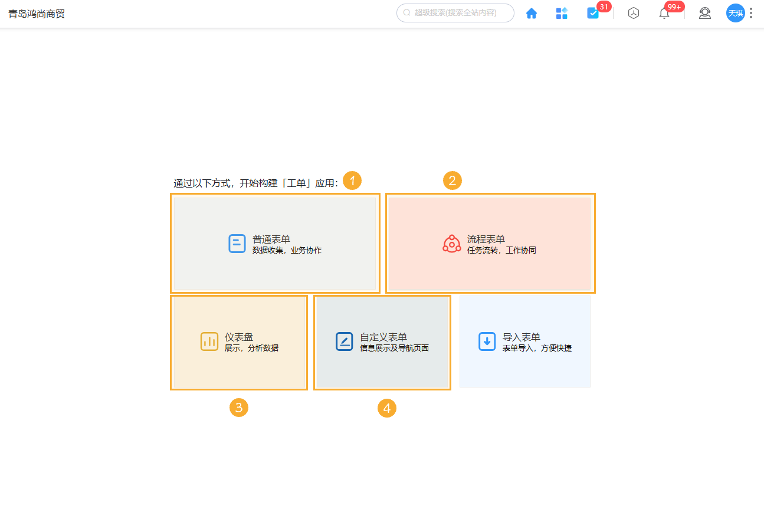Viewport: 764px width, 532px height.
Task: Click the 仪表盘 chart icon
Action: 209,342
